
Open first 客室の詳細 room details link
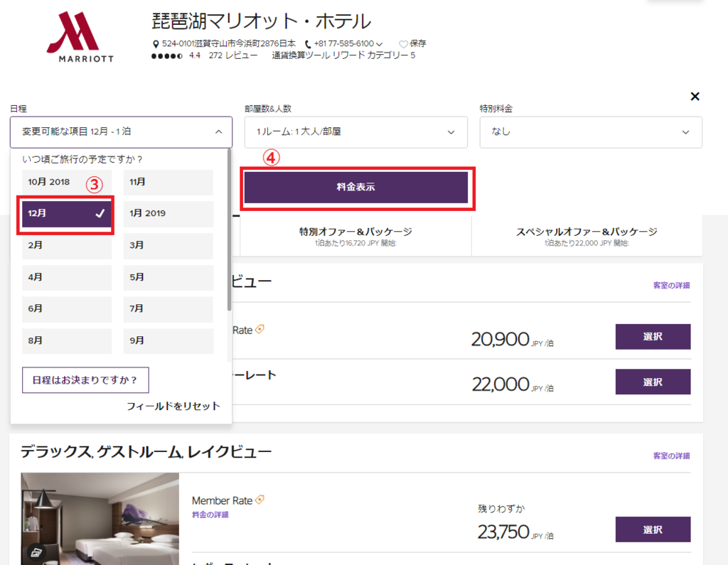coord(671,286)
